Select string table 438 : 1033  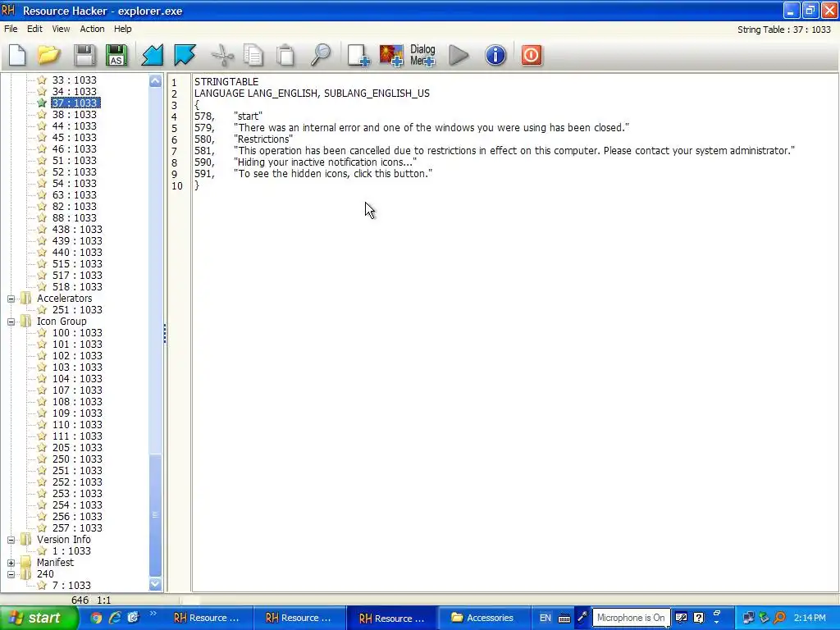77,230
